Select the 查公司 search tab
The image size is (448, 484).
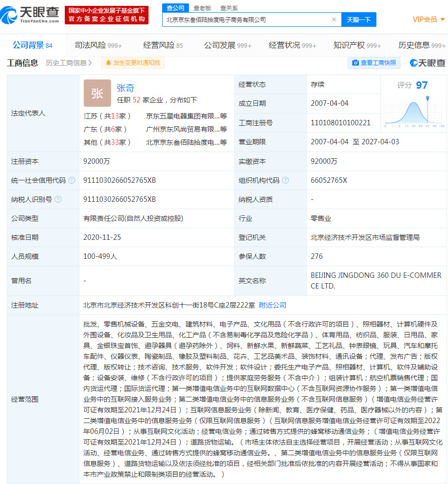point(175,8)
